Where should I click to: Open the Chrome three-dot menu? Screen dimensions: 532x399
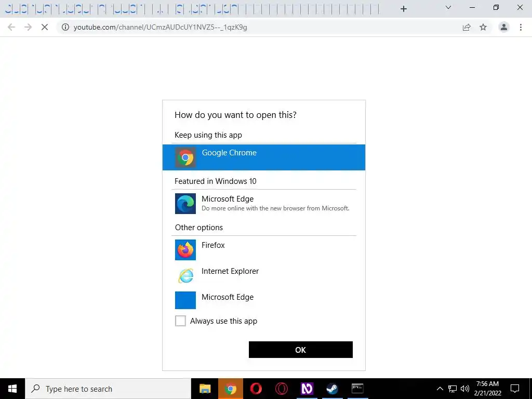tap(521, 27)
